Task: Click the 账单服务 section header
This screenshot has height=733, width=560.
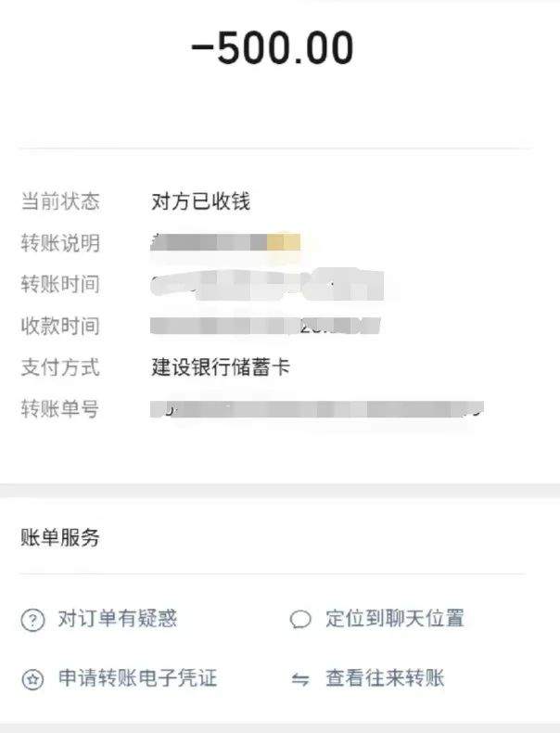Action: point(60,537)
